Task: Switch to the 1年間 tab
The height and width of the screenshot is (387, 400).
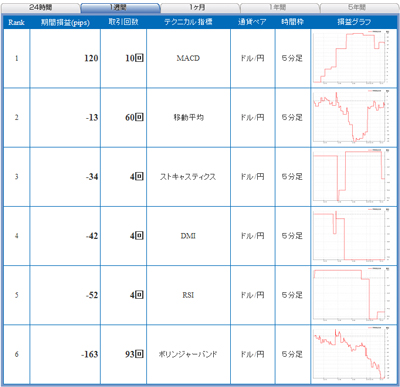Action: coord(280,8)
